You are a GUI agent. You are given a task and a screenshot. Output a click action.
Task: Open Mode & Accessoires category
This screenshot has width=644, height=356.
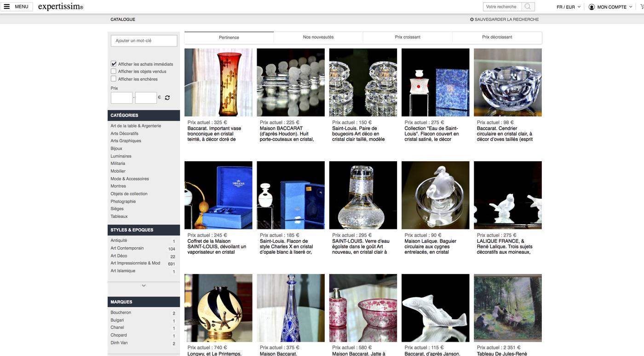[130, 179]
